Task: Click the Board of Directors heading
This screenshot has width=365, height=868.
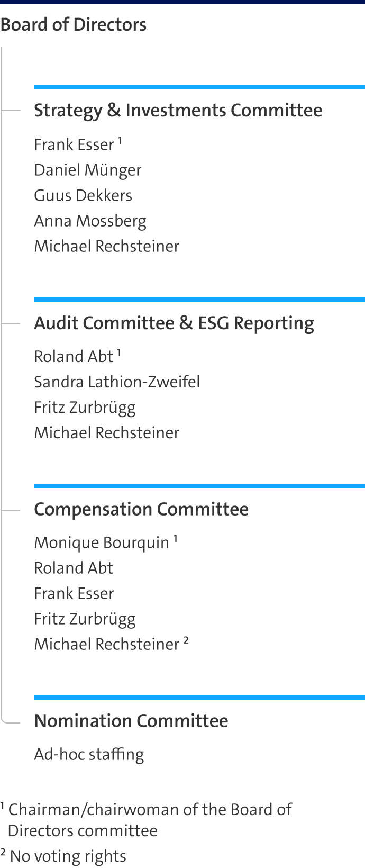Action: (74, 25)
